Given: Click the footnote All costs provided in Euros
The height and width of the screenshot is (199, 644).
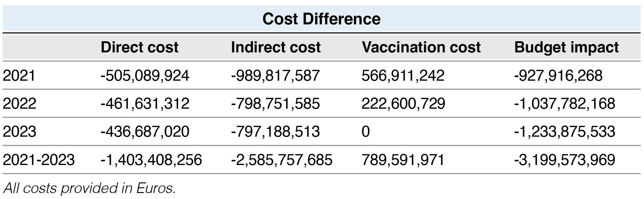Looking at the screenshot, I should (89, 188).
